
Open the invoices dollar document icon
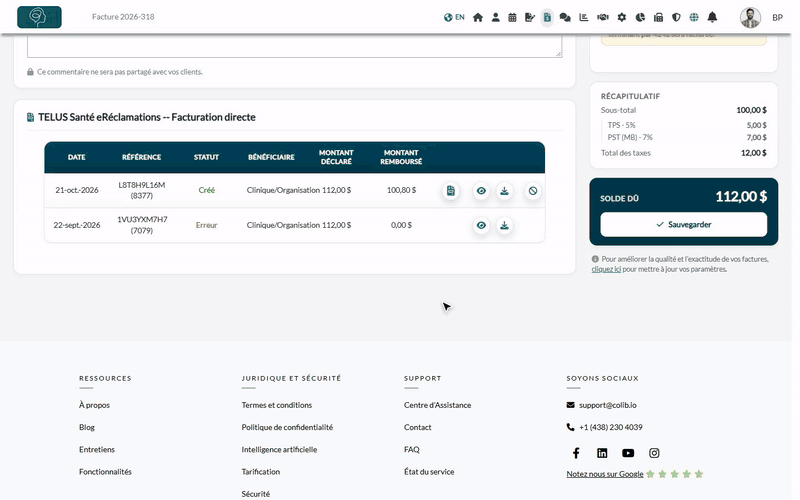pos(547,17)
